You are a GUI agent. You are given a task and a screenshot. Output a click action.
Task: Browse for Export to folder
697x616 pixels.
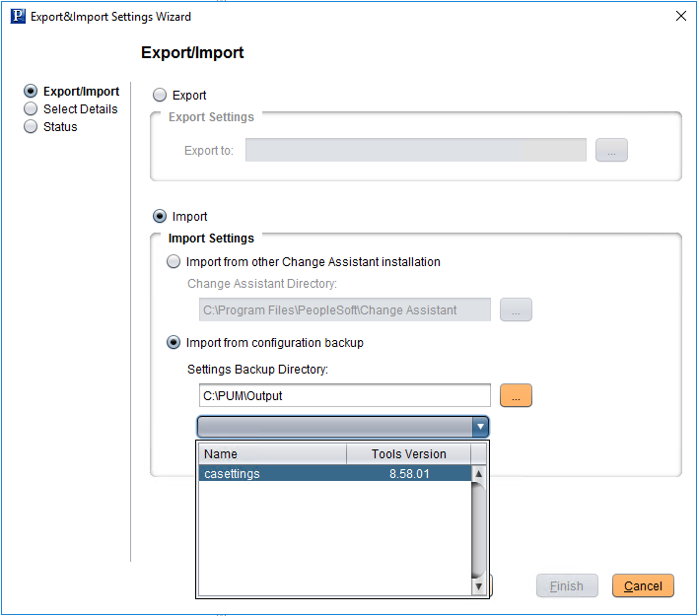[x=611, y=150]
